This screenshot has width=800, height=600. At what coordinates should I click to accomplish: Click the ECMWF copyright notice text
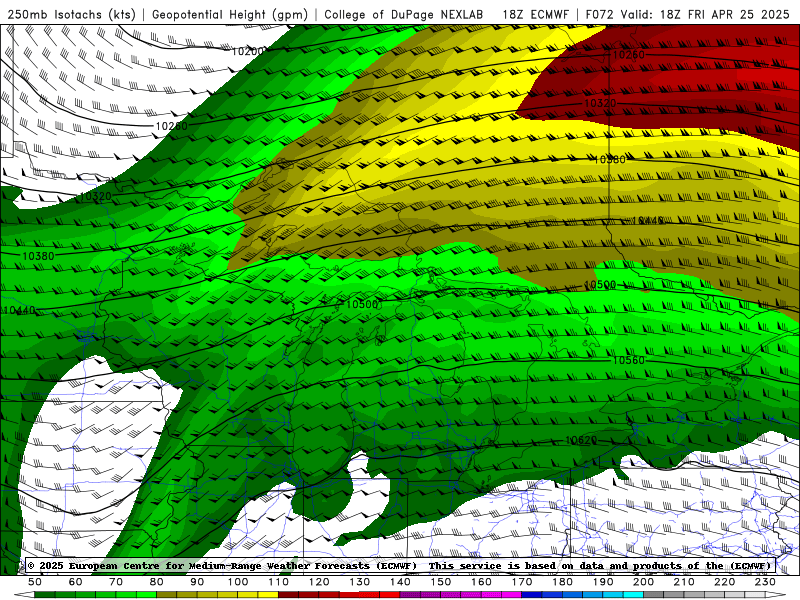click(222, 566)
